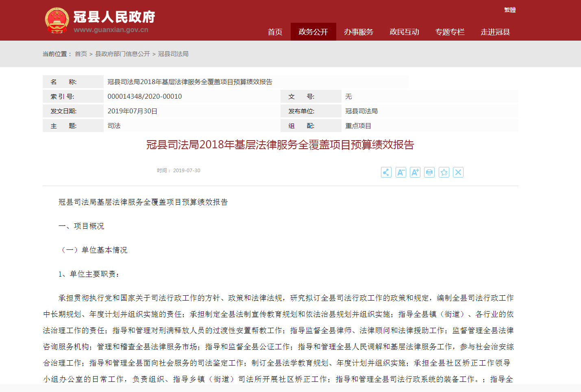Click the favorite star icon

pos(444,172)
